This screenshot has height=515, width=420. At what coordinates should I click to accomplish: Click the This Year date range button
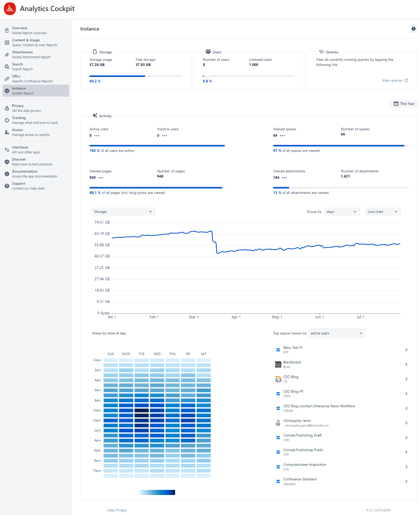point(404,104)
